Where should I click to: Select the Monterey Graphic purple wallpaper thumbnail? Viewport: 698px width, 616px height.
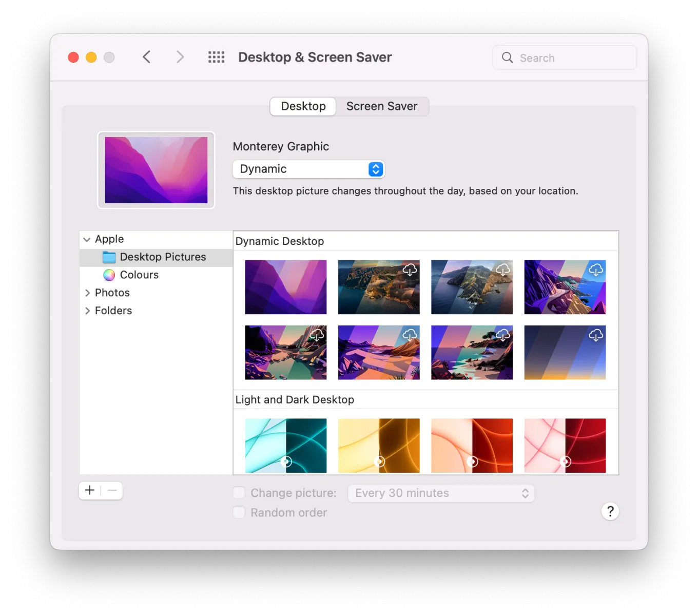[286, 287]
